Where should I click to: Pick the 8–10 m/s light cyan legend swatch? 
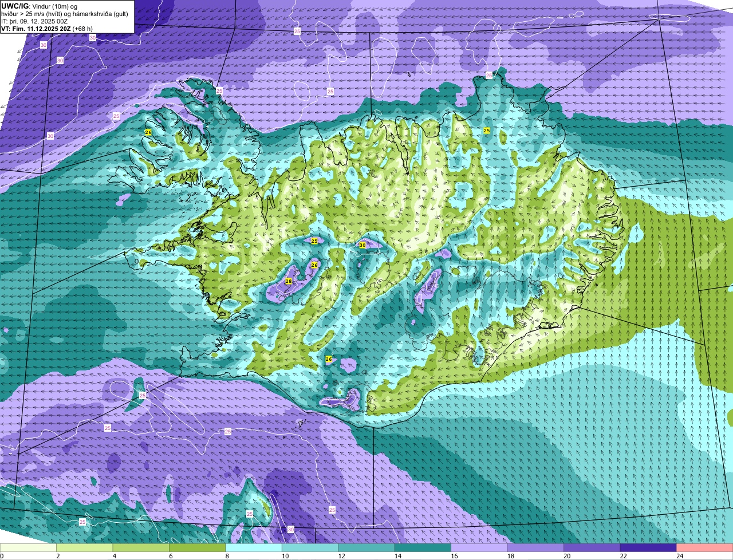click(x=254, y=548)
